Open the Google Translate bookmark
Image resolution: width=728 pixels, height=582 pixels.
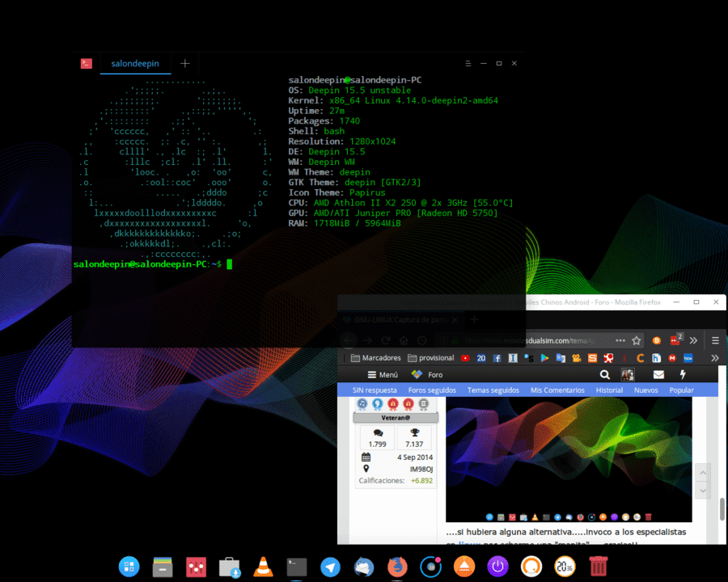tap(561, 358)
